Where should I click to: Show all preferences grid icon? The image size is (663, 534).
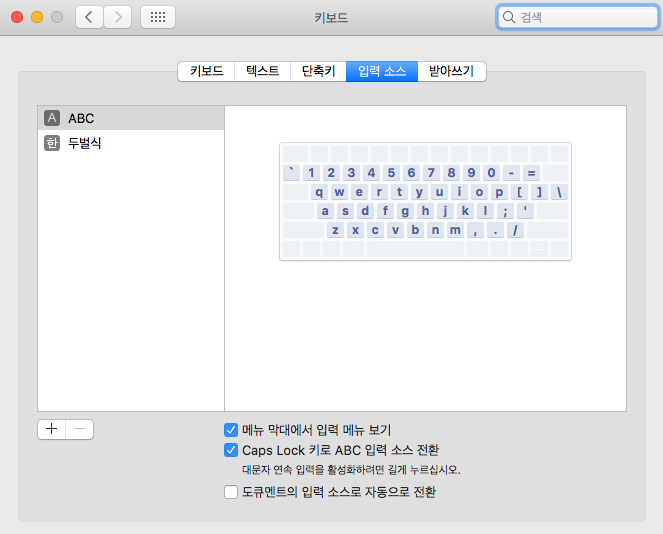point(158,17)
